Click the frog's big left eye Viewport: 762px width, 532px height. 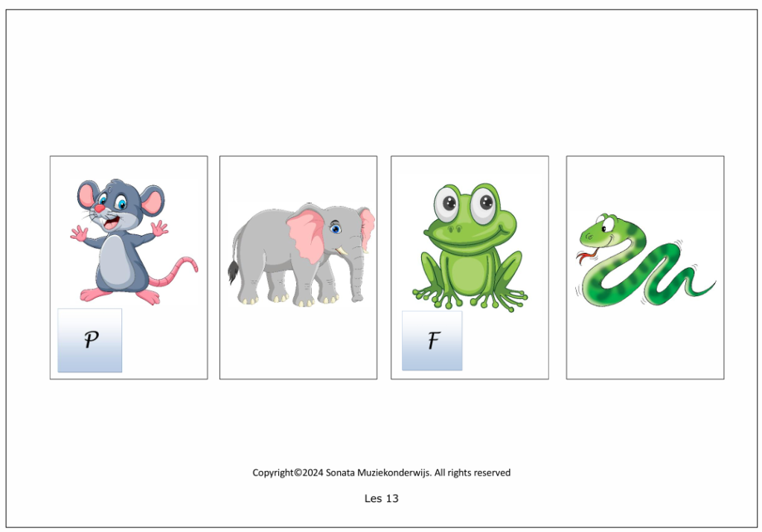[447, 202]
